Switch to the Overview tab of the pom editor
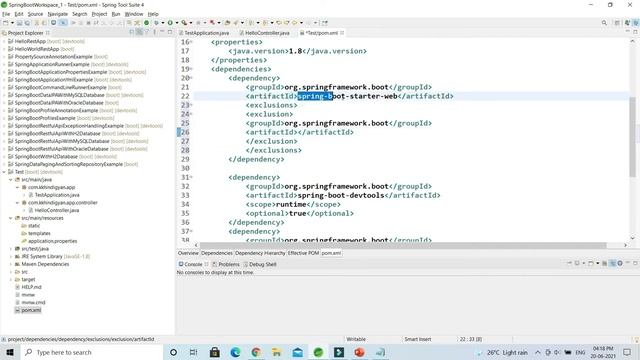The image size is (640, 360). pos(188,253)
